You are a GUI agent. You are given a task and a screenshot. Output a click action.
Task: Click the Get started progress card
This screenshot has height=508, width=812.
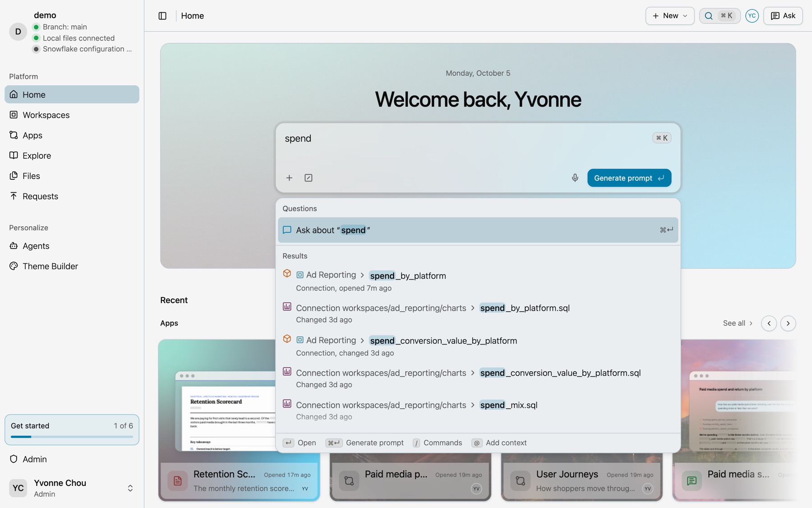click(72, 430)
